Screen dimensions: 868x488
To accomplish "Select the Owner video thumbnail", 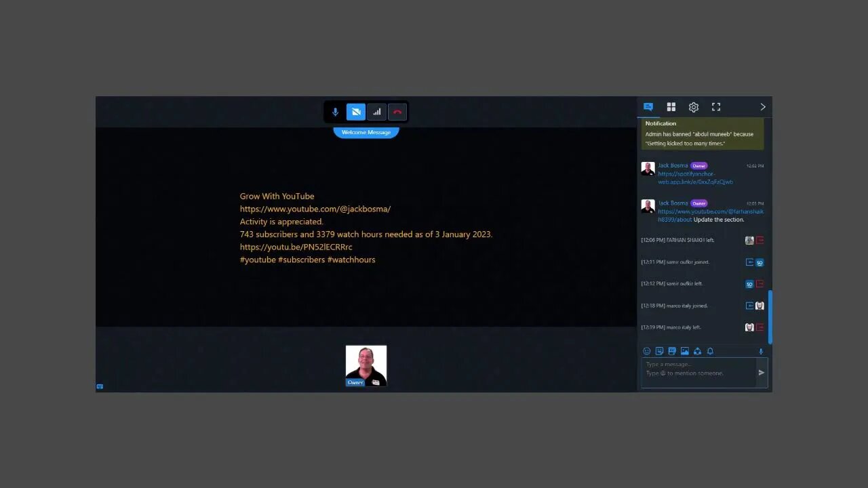I will point(366,366).
